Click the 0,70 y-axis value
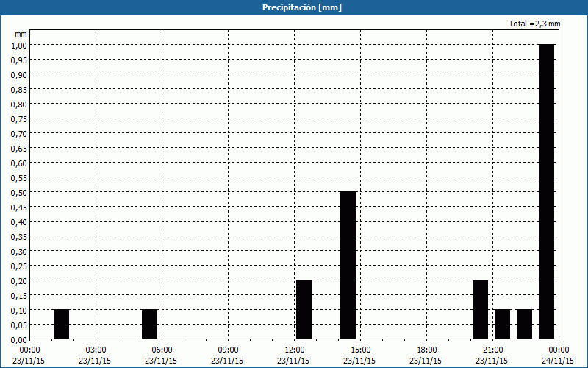This screenshot has height=368, width=588. tap(19, 133)
